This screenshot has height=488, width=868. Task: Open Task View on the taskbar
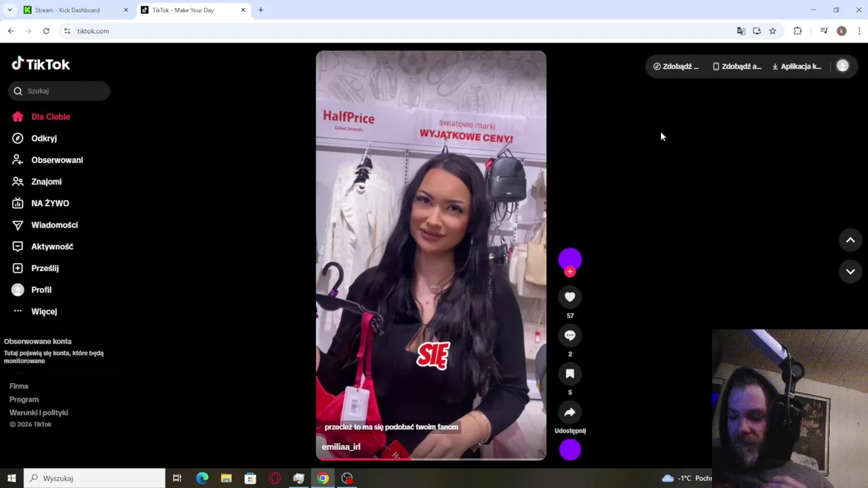(177, 479)
